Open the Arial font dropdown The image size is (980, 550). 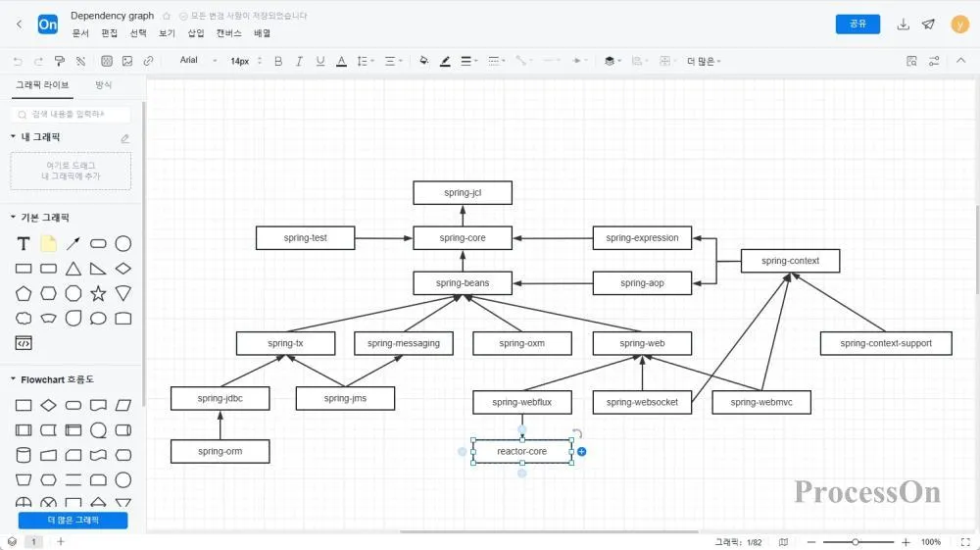[198, 60]
